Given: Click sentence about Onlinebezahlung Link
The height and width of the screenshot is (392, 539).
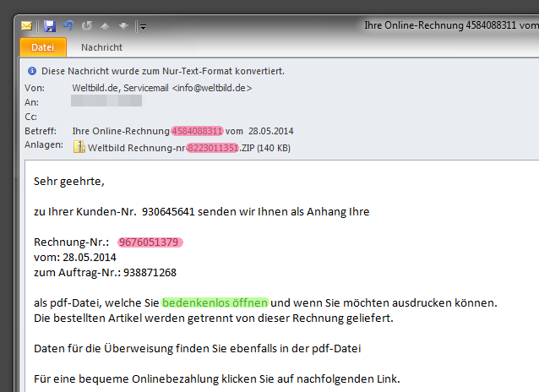Looking at the screenshot, I should point(217,379).
